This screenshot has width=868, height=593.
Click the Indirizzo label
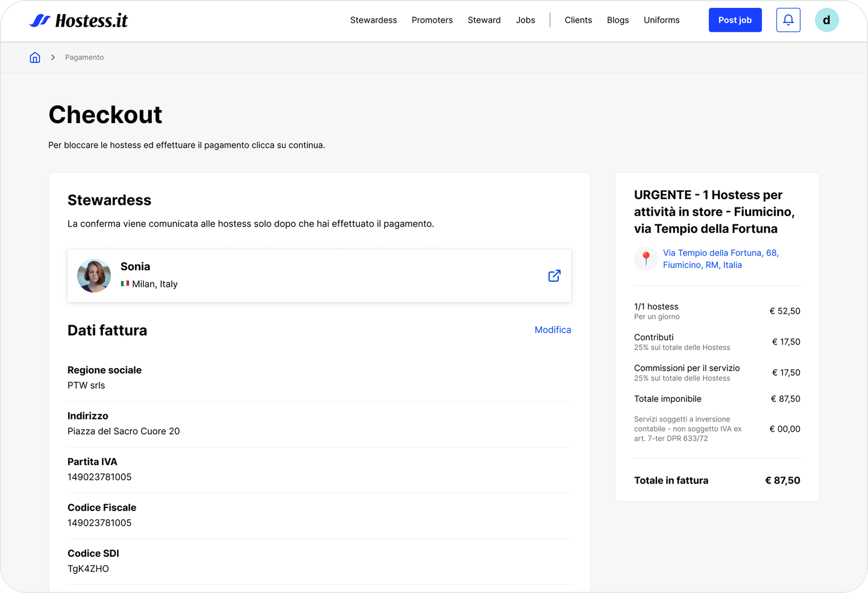[88, 416]
